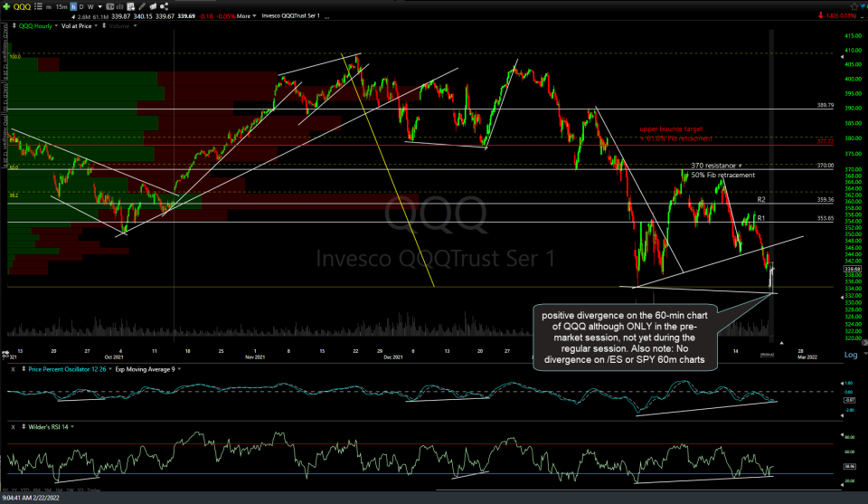868x504 pixels.
Task: Close the Price Percent Oscillator pane
Action: (13, 369)
